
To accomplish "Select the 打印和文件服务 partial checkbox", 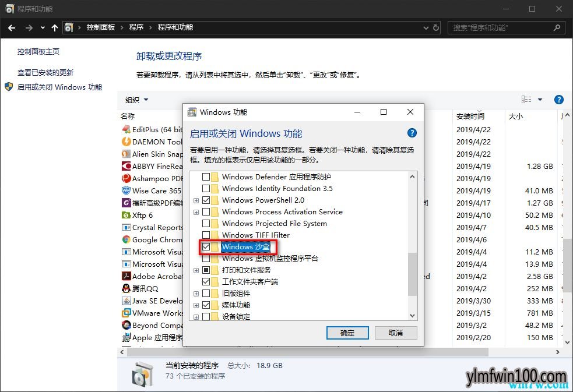I will pos(206,270).
